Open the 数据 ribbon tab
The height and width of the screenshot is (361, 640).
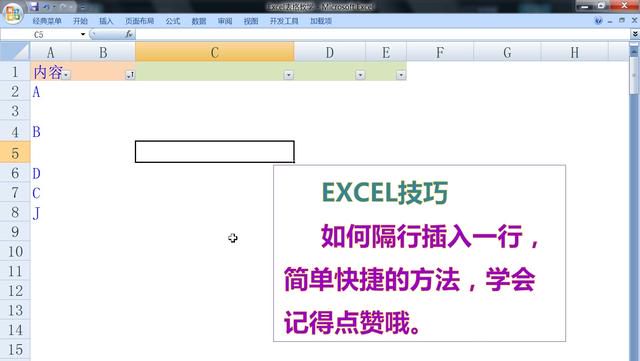tap(199, 21)
